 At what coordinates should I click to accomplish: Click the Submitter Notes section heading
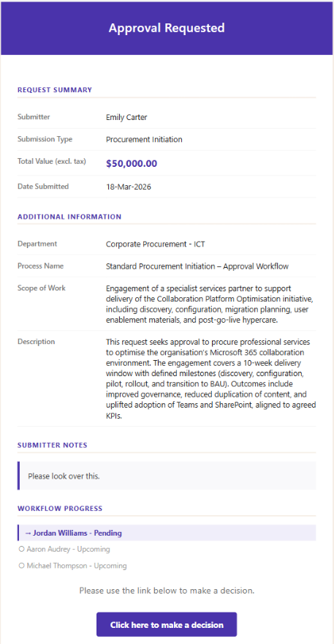pos(52,445)
